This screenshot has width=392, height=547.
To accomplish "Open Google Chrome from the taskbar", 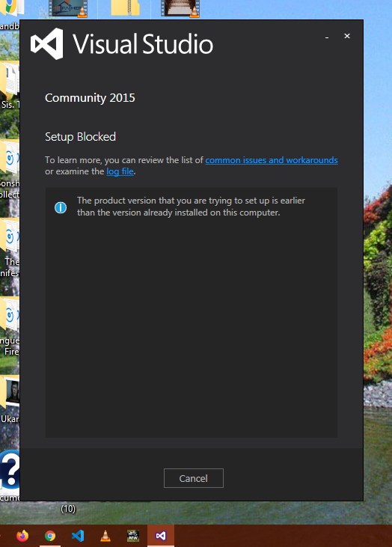I will (50, 536).
